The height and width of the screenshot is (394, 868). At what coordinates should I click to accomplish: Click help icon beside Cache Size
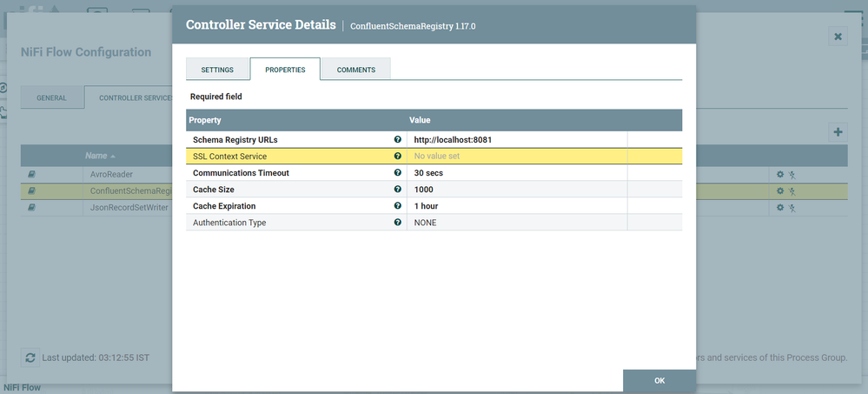pyautogui.click(x=397, y=190)
